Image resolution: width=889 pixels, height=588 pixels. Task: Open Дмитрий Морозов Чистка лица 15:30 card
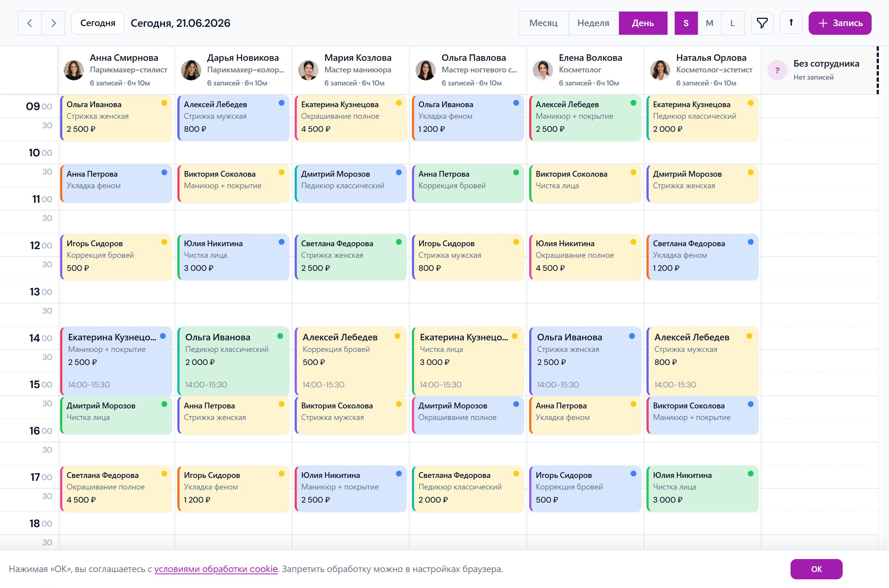pyautogui.click(x=116, y=416)
